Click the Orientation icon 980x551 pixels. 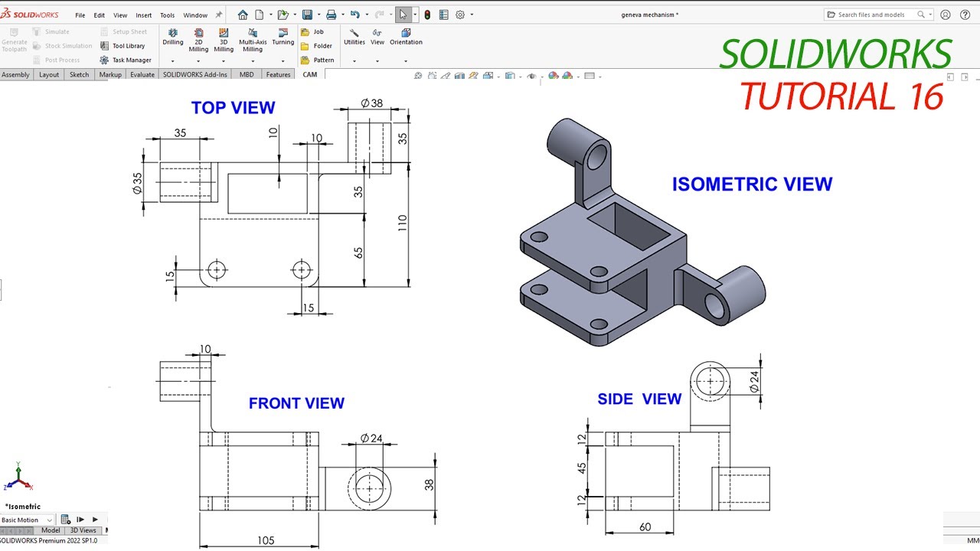pyautogui.click(x=406, y=33)
